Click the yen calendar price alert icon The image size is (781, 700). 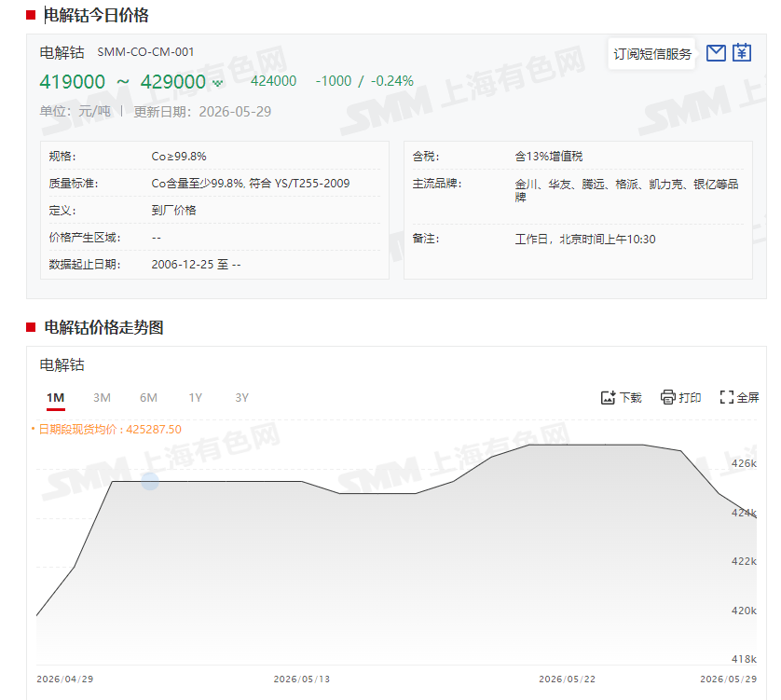[742, 52]
